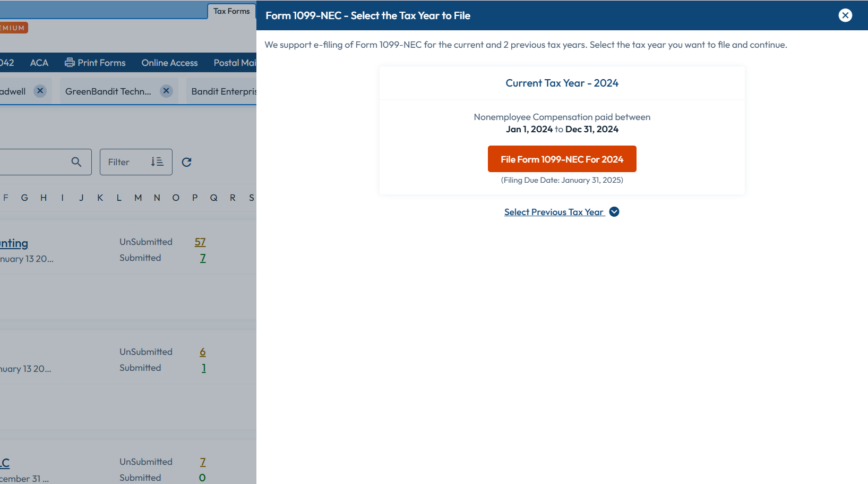The width and height of the screenshot is (868, 484).
Task: Filter list by letter O
Action: tap(176, 198)
